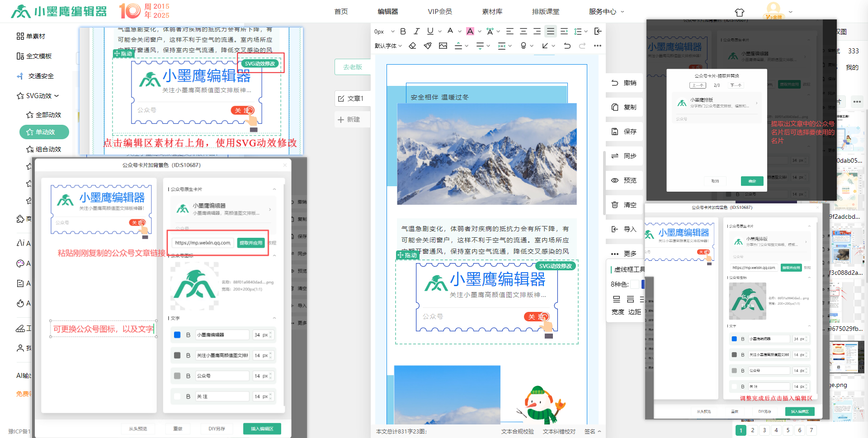
Task: Click the import arrow icon ending the first toolbar row
Action: pyautogui.click(x=598, y=31)
